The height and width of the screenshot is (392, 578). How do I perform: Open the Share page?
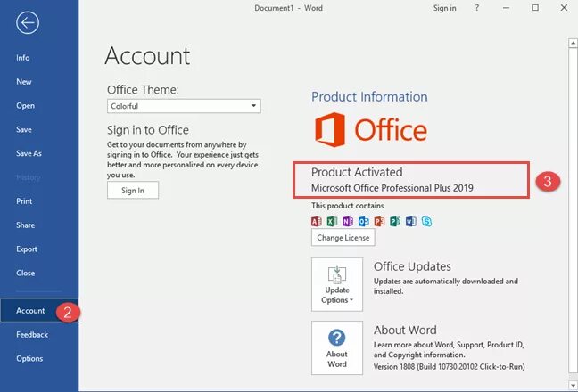coord(26,225)
